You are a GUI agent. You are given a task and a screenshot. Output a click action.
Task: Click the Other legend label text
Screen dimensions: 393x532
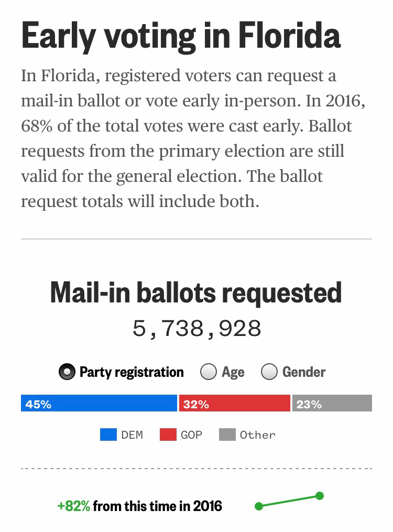tap(258, 435)
